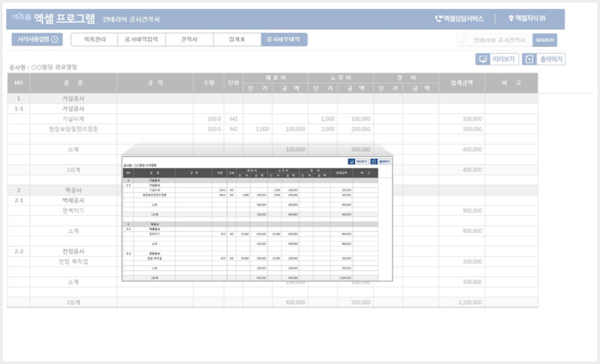The width and height of the screenshot is (600, 364).
Task: Select the 목공사 category cell
Action: [73, 190]
